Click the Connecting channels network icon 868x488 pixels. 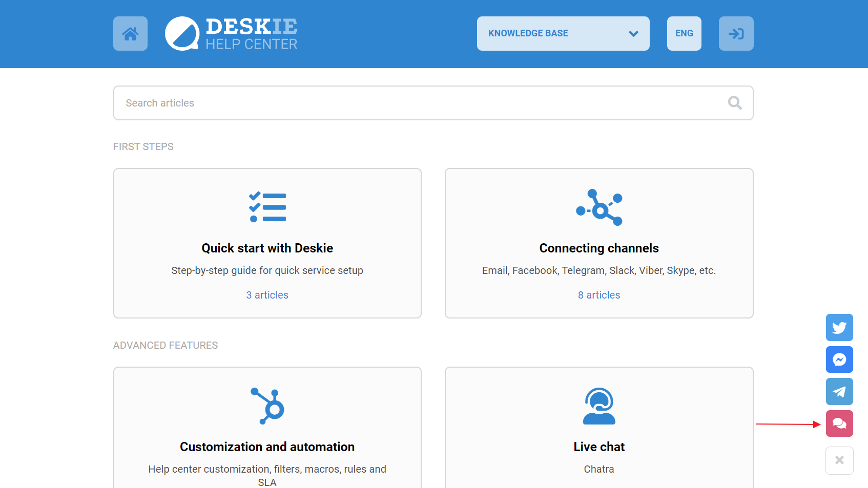click(599, 207)
